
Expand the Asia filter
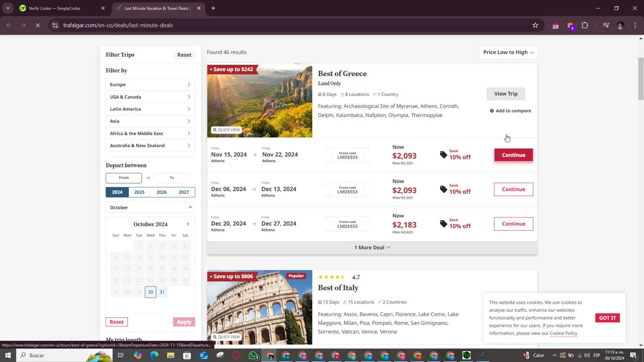pos(150,121)
